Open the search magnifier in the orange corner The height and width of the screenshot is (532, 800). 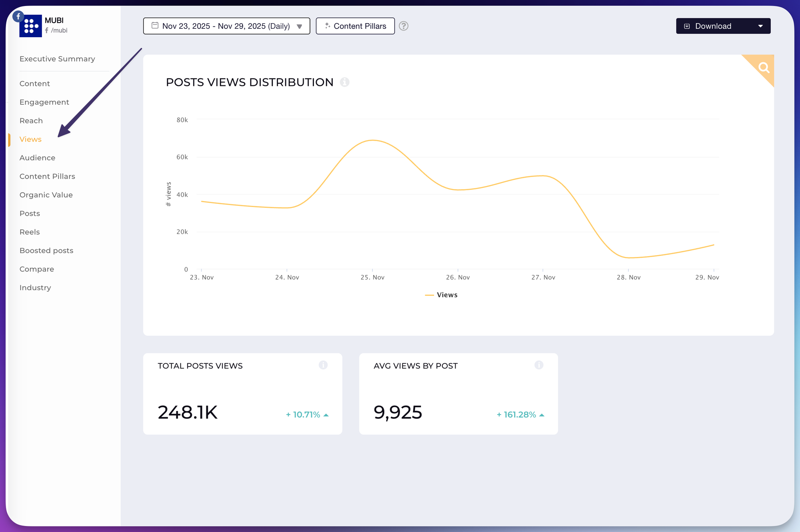pyautogui.click(x=764, y=67)
